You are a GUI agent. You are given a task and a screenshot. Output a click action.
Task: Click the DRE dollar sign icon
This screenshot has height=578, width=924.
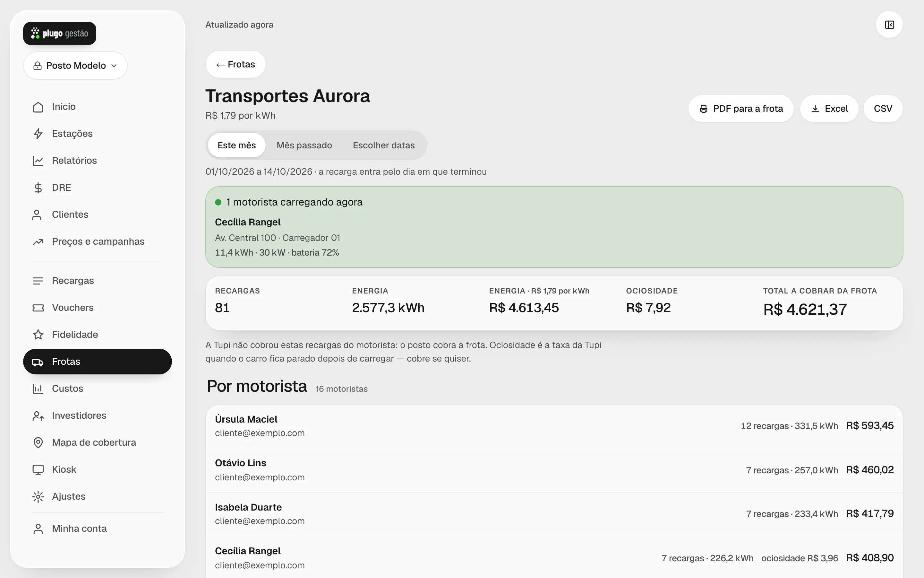(38, 188)
